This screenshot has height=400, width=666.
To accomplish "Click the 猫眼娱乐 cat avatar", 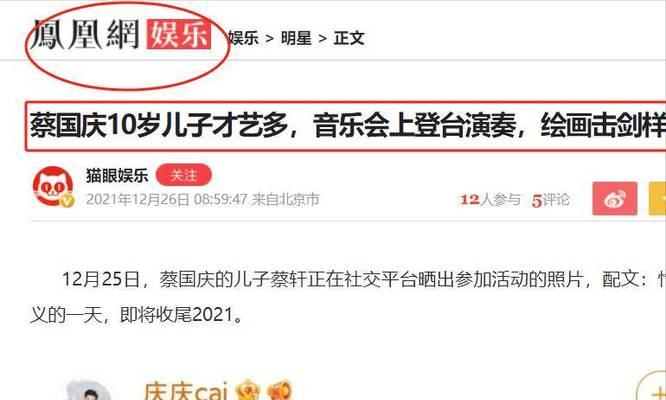I will 53,186.
